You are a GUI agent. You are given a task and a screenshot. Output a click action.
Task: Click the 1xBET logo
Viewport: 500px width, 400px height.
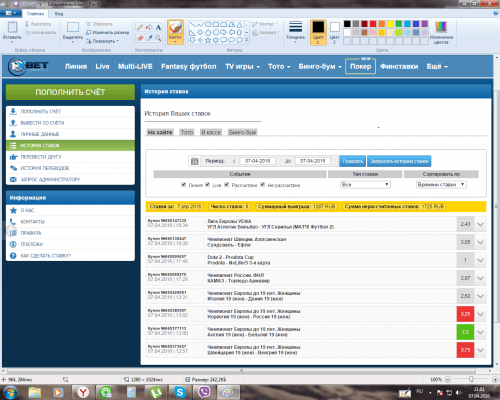[x=28, y=66]
